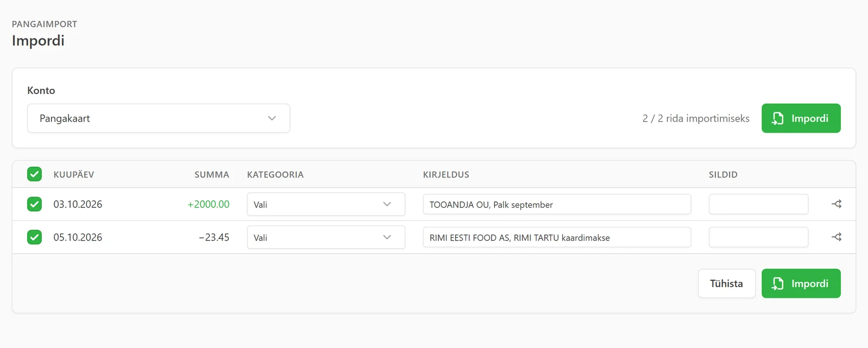Open category dropdown for the −23.45 row
The image size is (868, 348).
tap(326, 237)
